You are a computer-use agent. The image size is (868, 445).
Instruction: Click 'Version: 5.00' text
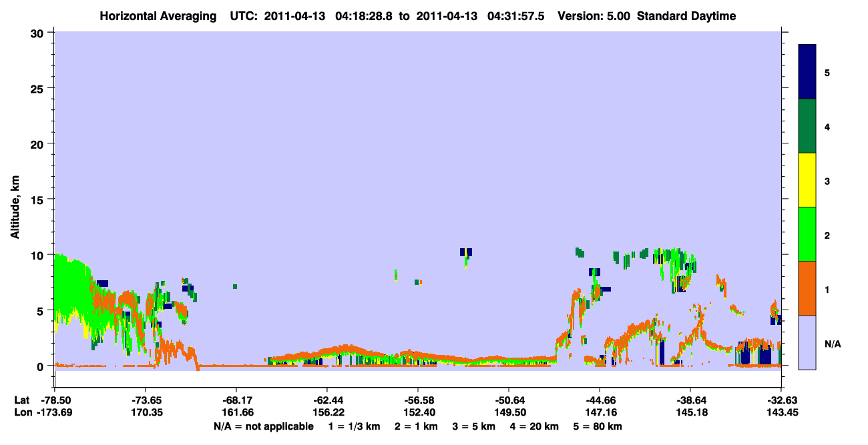[594, 16]
